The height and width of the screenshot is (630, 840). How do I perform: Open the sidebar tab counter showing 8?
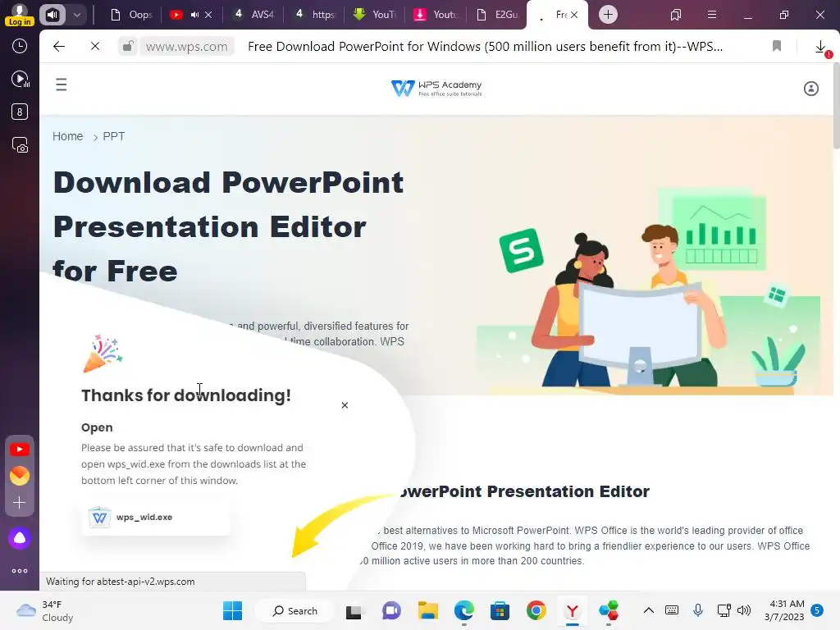tap(20, 112)
